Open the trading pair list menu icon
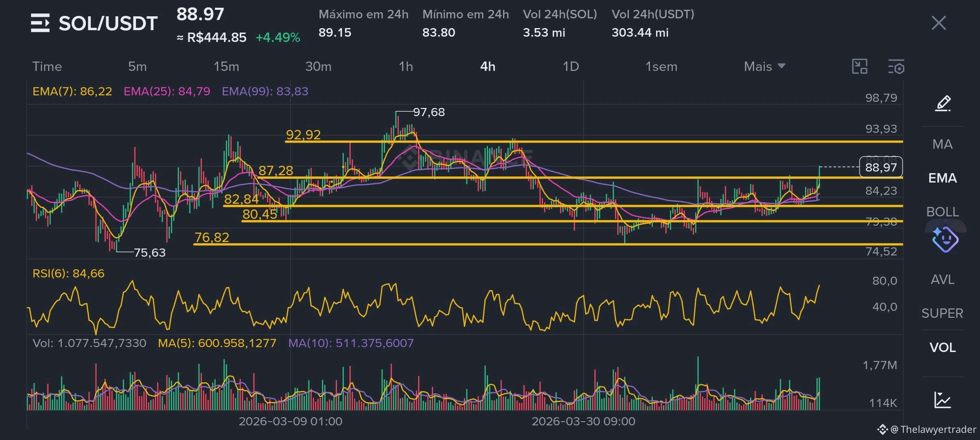Image resolution: width=980 pixels, height=440 pixels. point(40,23)
